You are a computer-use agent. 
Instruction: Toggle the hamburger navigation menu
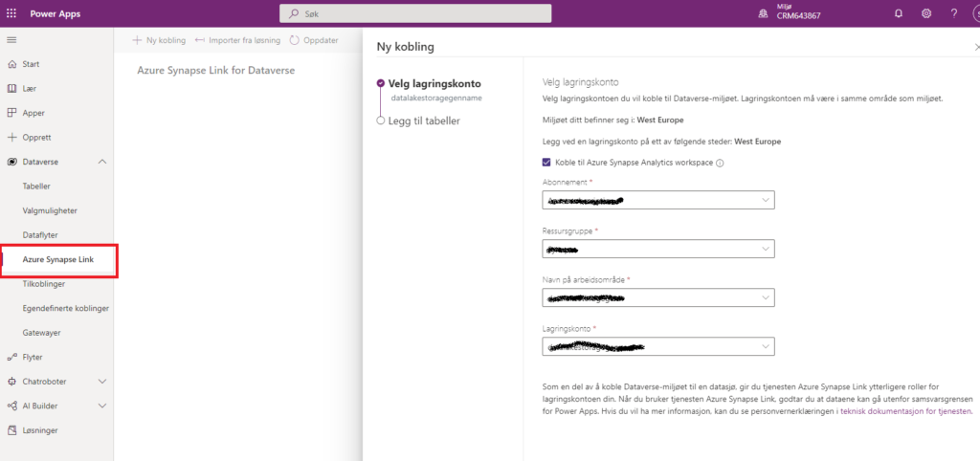pyautogui.click(x=11, y=40)
